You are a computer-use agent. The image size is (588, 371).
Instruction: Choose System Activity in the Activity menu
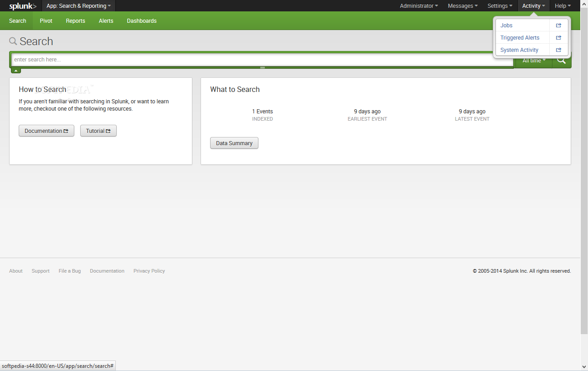(x=519, y=50)
